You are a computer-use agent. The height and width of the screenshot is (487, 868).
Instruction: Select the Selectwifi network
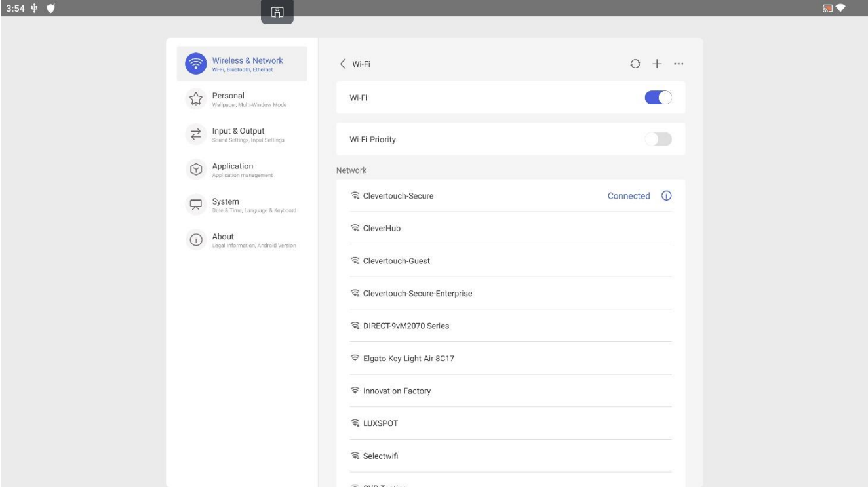(x=511, y=456)
